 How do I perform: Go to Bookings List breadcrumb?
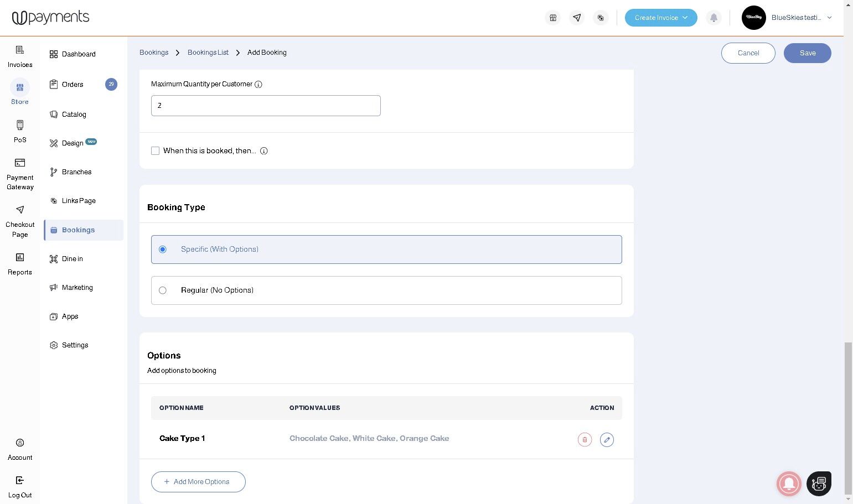(208, 53)
